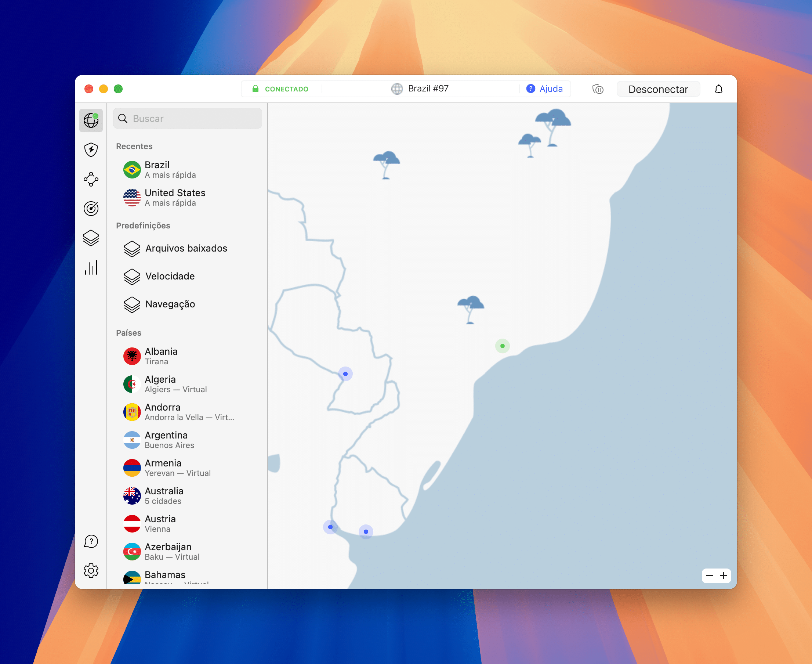Click the green lock icon by CONECTADO
Screen dimensions: 812x664
click(x=255, y=89)
